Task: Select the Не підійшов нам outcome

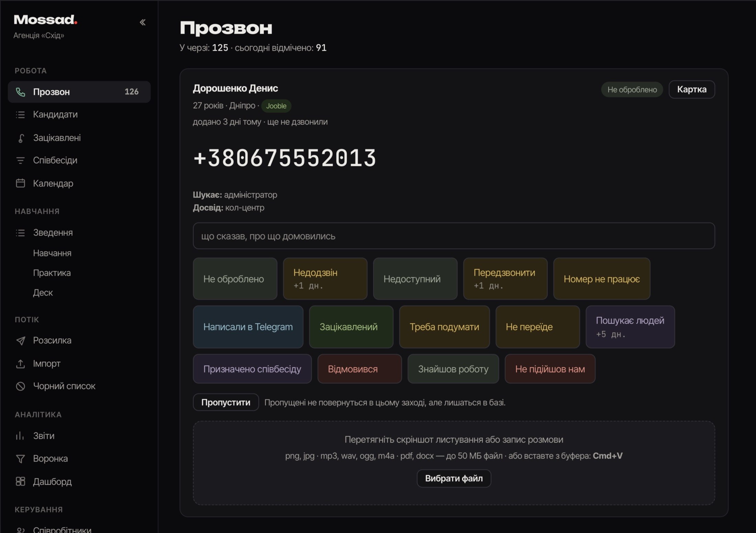Action: (550, 369)
